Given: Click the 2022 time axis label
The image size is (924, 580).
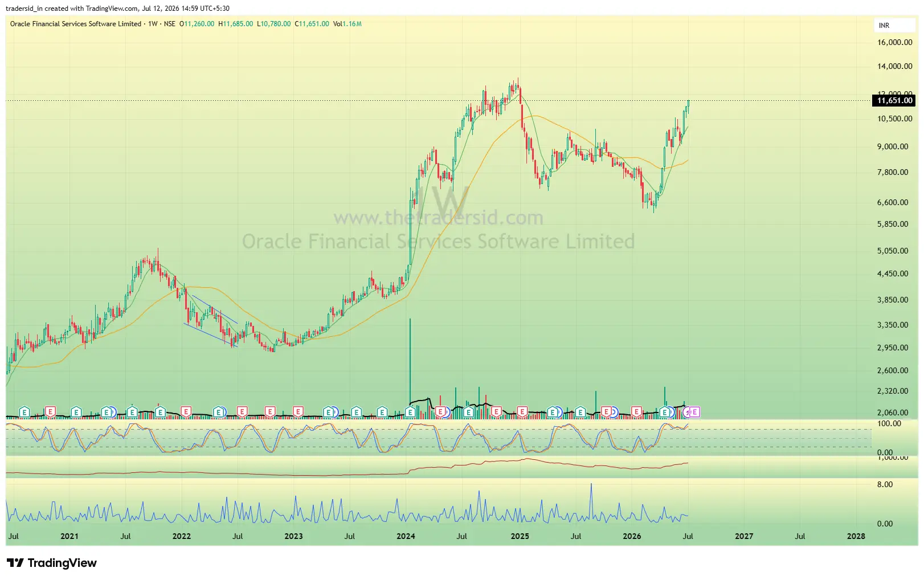Looking at the screenshot, I should (182, 536).
